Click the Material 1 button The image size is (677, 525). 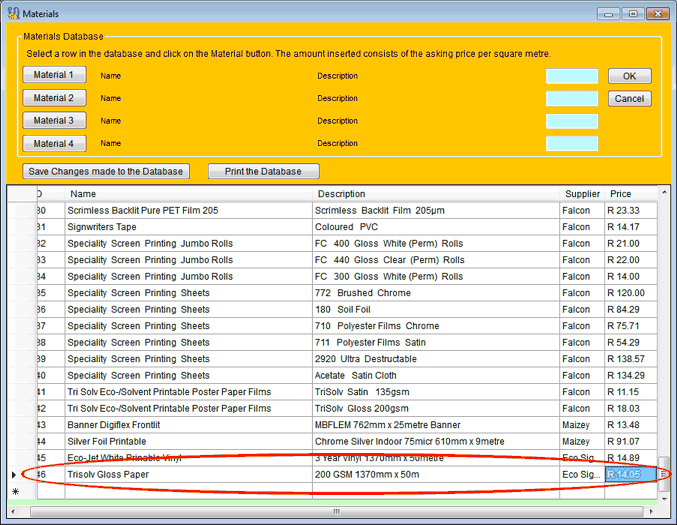tap(54, 75)
